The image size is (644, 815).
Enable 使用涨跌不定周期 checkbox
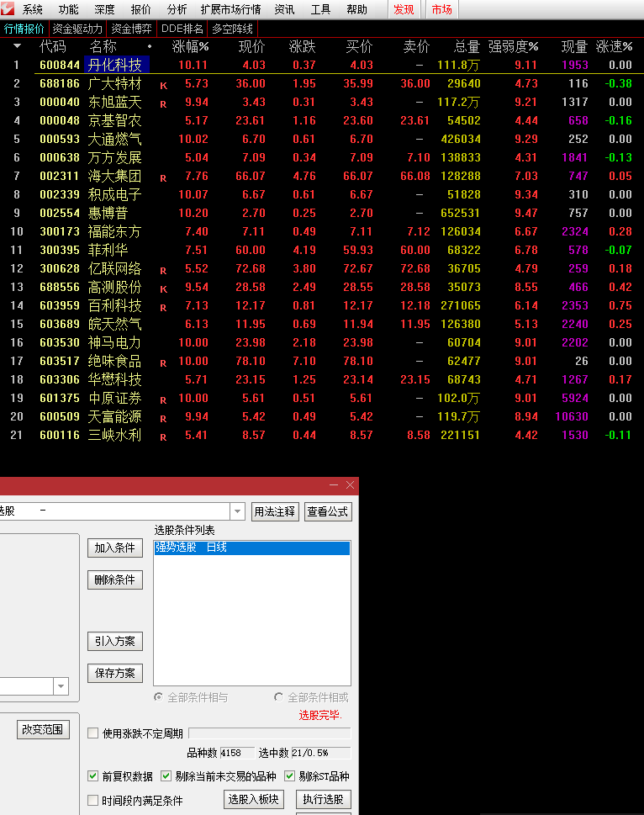(x=93, y=733)
